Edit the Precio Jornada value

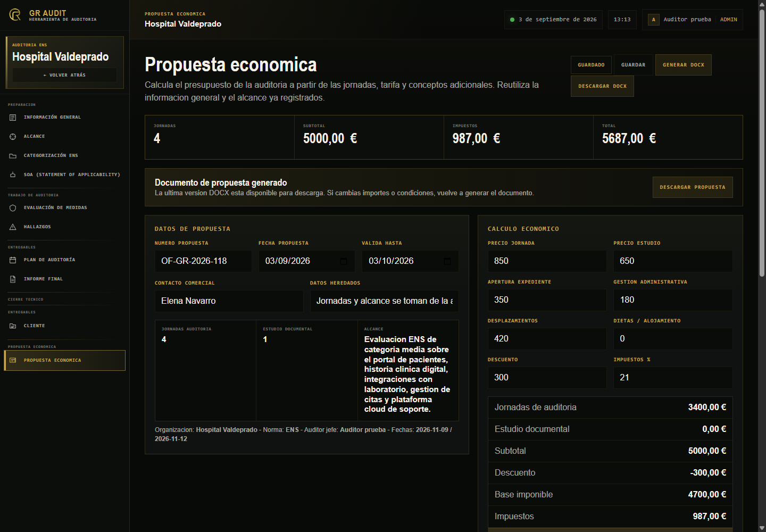[547, 261]
